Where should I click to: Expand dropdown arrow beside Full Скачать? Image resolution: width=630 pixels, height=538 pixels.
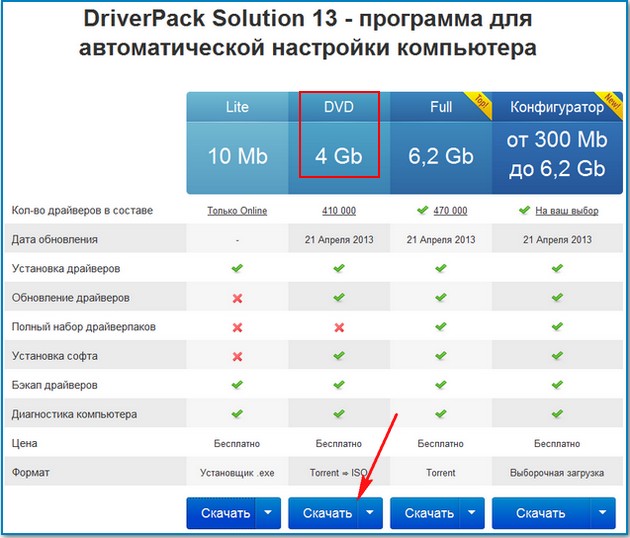(472, 513)
